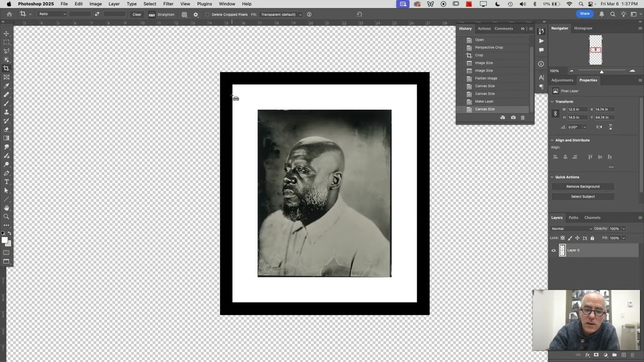Toggle lock transparent pixels
This screenshot has width=644, height=362.
tap(563, 238)
